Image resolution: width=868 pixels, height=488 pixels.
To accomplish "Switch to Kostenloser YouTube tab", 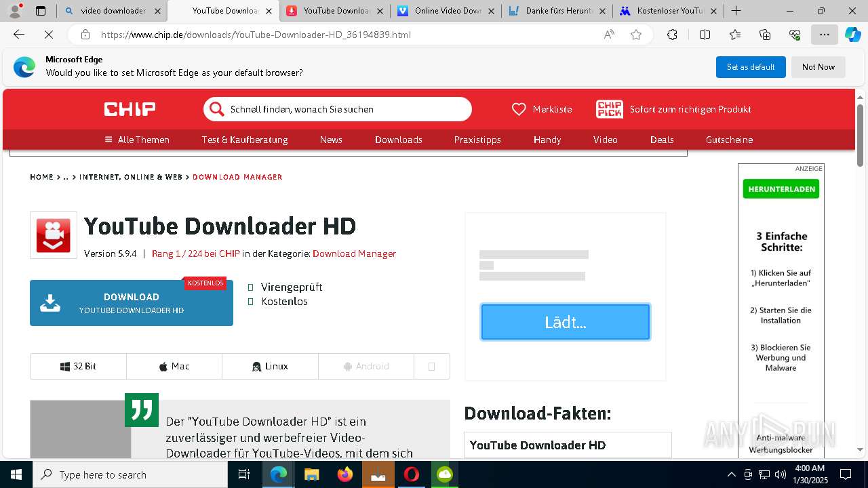I will click(x=669, y=11).
